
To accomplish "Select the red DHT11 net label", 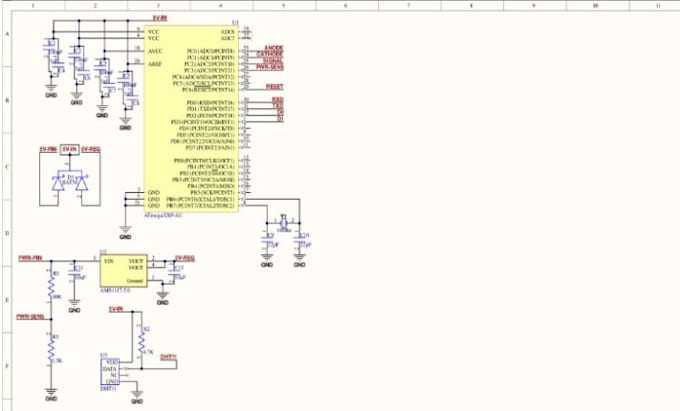I will [168, 357].
